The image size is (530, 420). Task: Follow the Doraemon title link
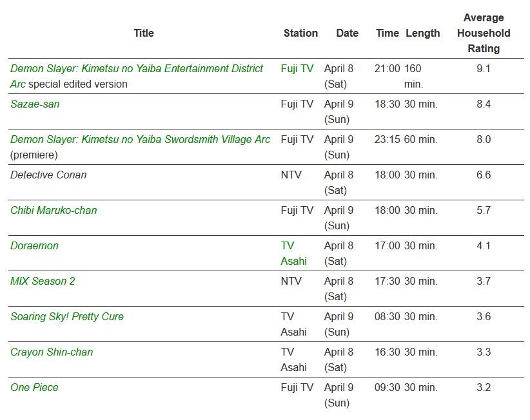click(x=34, y=245)
